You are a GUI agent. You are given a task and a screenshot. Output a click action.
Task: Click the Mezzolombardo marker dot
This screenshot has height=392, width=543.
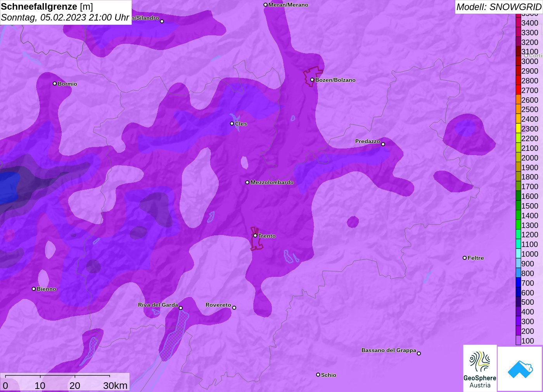coord(247,182)
